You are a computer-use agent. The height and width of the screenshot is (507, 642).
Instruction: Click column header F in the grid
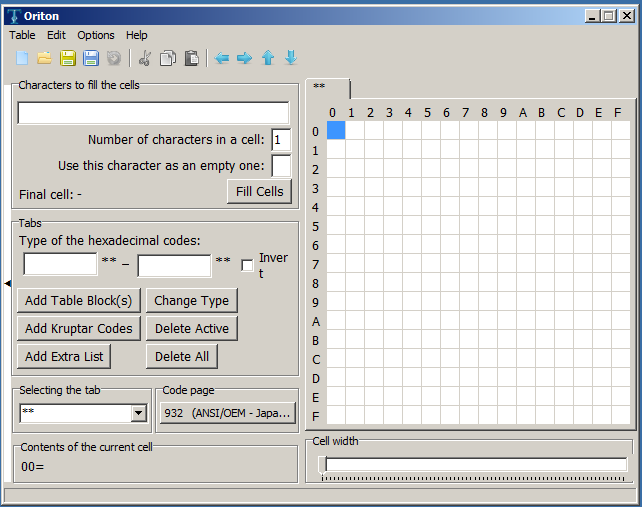click(x=617, y=113)
